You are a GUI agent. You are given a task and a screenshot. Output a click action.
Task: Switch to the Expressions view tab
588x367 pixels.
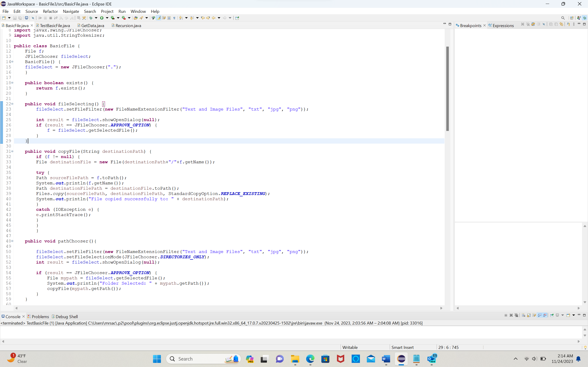[503, 25]
